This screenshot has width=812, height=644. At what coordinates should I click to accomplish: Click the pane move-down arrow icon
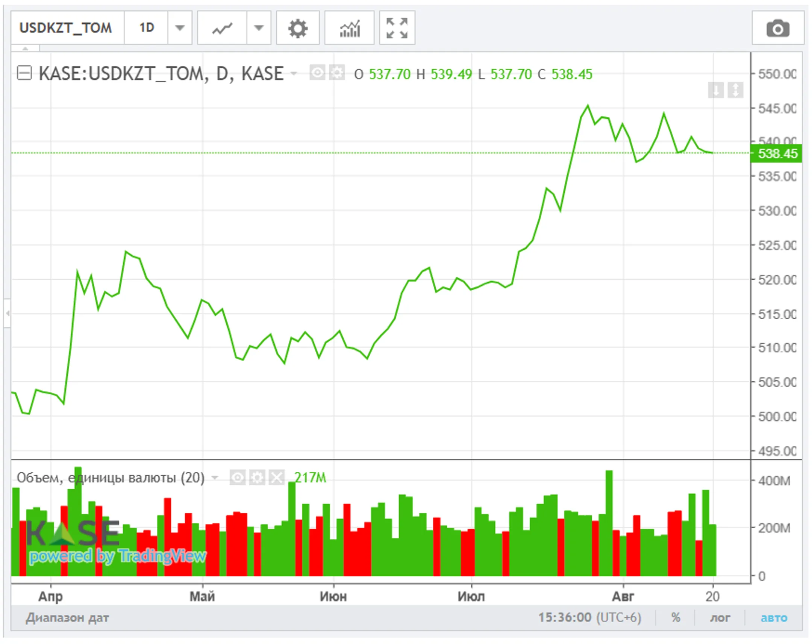716,90
